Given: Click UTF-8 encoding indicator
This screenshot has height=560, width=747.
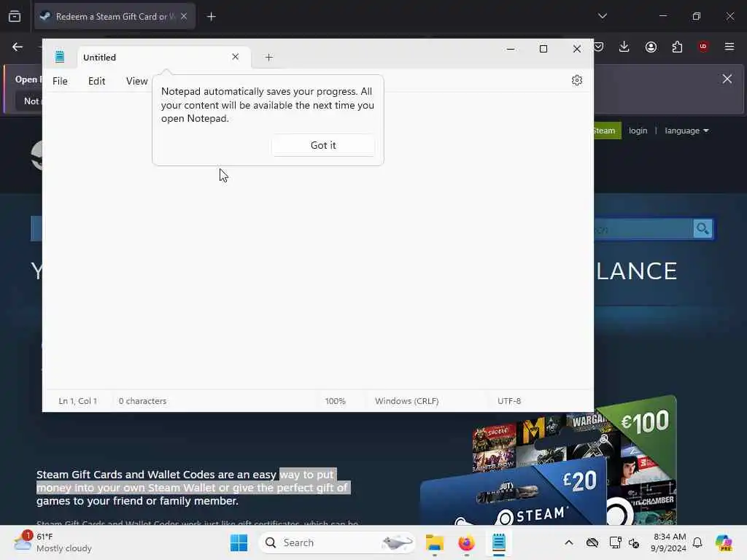Looking at the screenshot, I should coord(509,401).
